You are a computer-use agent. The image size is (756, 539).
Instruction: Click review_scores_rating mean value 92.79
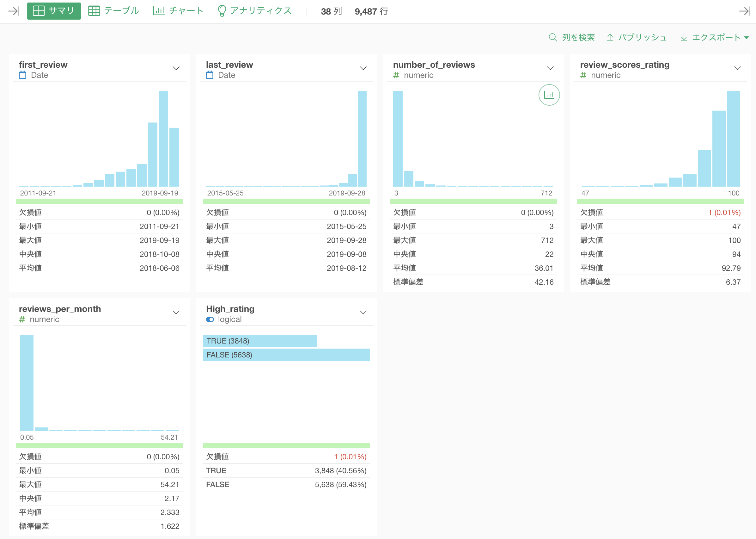pos(731,268)
